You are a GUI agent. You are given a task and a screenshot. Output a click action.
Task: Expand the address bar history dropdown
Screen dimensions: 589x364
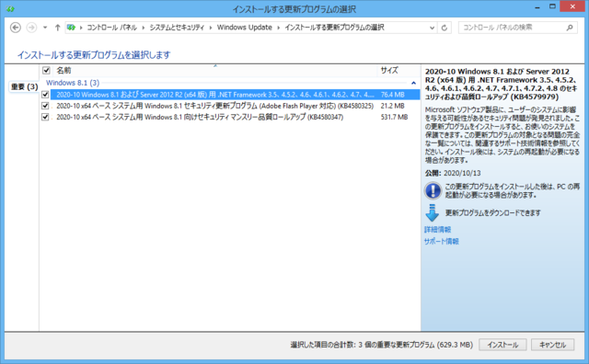point(432,28)
